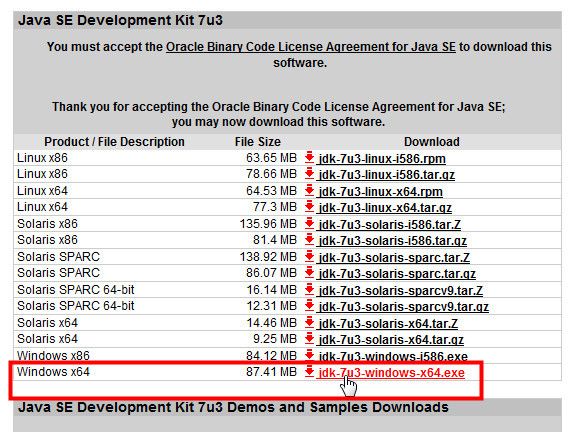Select the 87.41 MB file size cell

271,372
